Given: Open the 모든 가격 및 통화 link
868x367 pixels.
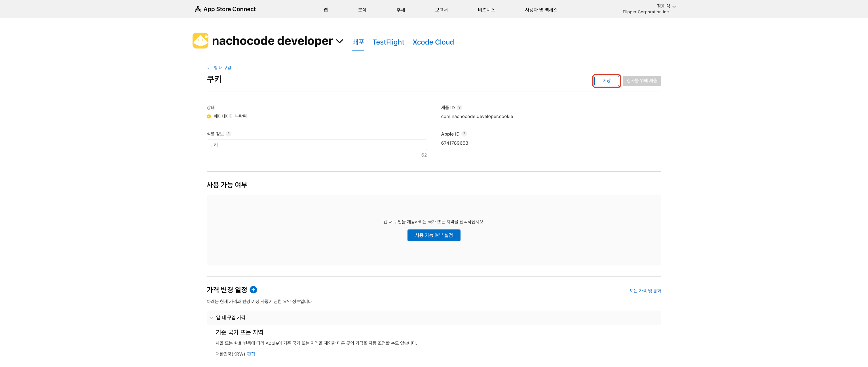Looking at the screenshot, I should coord(645,290).
